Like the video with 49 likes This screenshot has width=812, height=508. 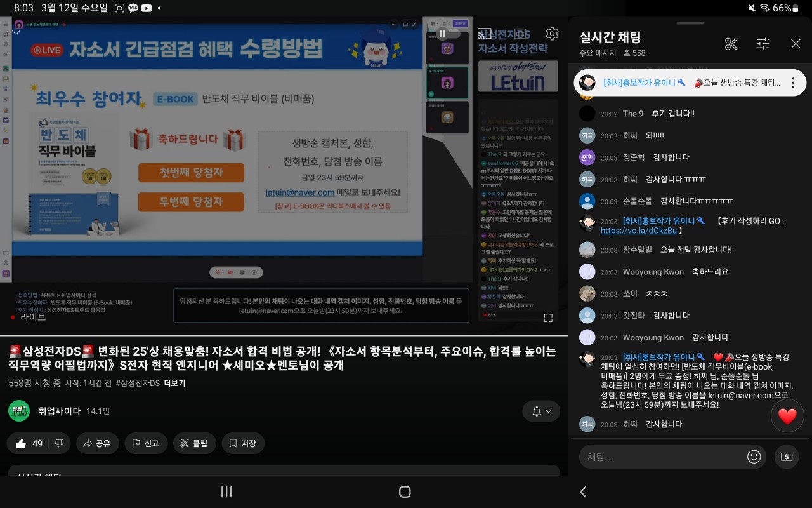(x=29, y=443)
